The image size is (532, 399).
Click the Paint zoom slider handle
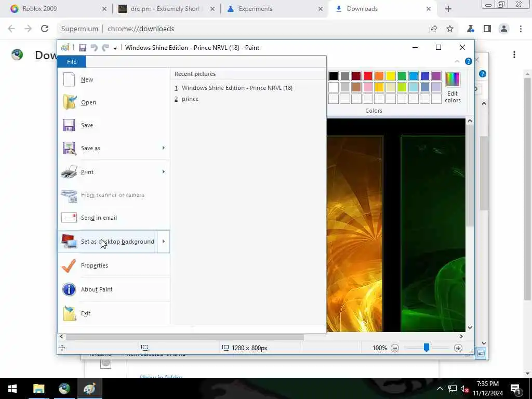pos(427,348)
